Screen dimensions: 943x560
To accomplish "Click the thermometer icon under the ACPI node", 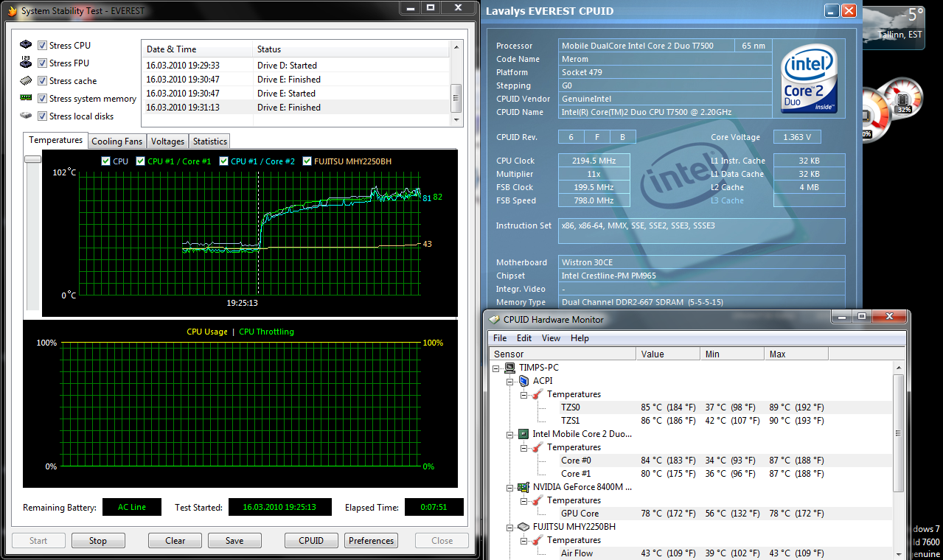I will 537,394.
